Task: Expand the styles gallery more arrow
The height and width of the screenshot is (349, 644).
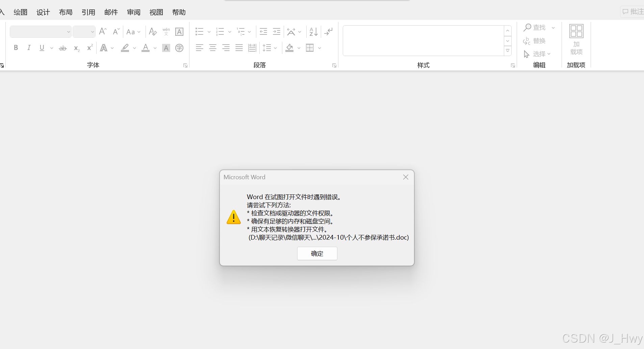Action: [x=508, y=51]
